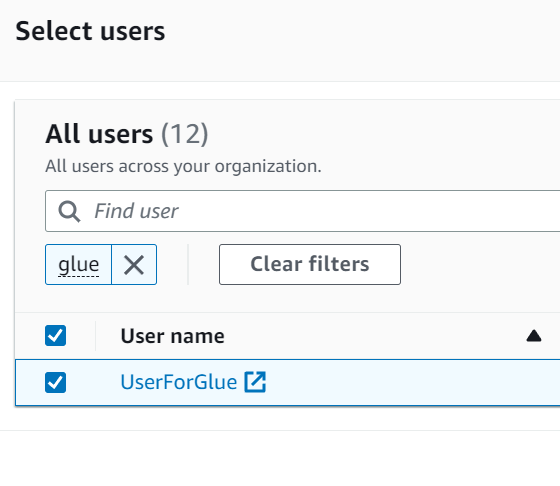Deselect the UserForGlue row checkbox

tap(55, 382)
